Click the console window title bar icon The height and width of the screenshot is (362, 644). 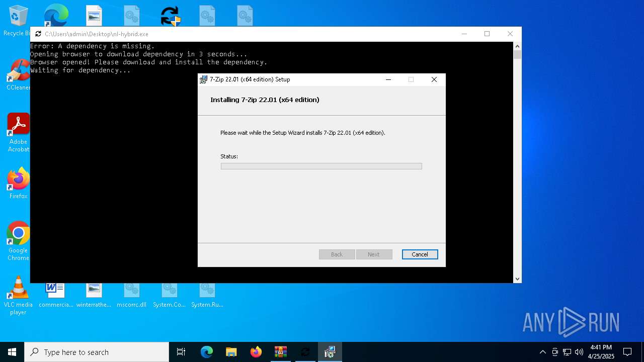[38, 34]
